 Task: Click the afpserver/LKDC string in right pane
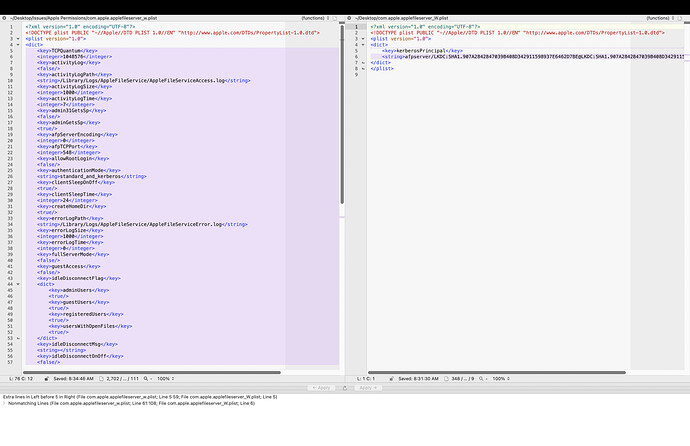point(533,57)
